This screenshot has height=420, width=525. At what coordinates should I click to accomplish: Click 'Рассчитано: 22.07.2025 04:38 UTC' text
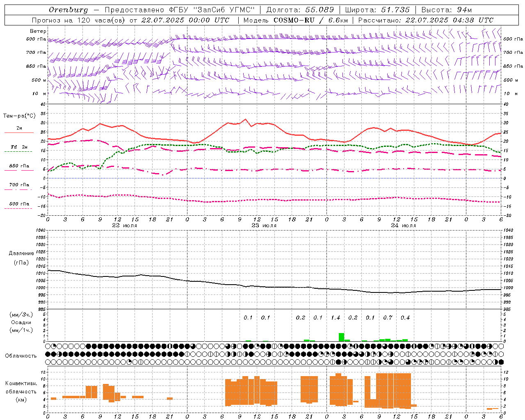click(426, 20)
